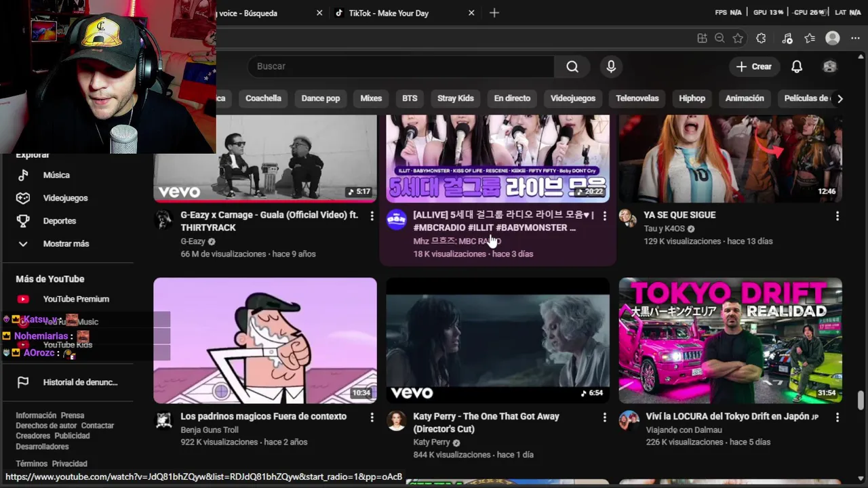Open options menu for Katy Perry video
The image size is (868, 488).
[604, 418]
